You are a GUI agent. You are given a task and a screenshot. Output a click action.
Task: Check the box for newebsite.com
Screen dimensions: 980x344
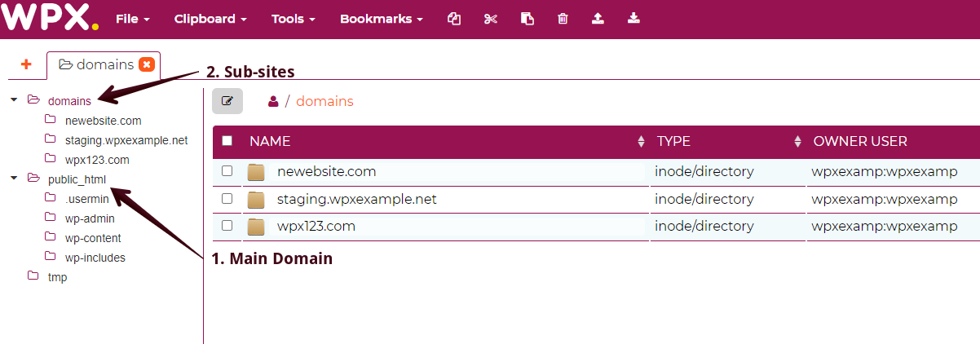pos(227,171)
